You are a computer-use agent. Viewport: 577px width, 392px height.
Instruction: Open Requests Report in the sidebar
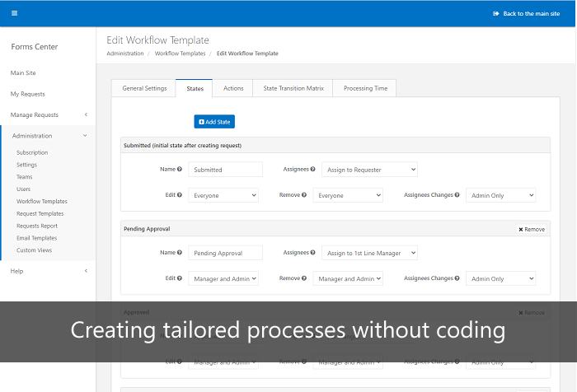pos(37,226)
